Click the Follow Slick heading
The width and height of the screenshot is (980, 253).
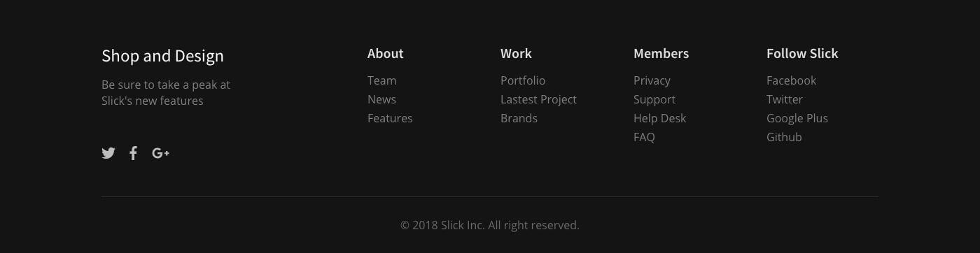pyautogui.click(x=802, y=53)
